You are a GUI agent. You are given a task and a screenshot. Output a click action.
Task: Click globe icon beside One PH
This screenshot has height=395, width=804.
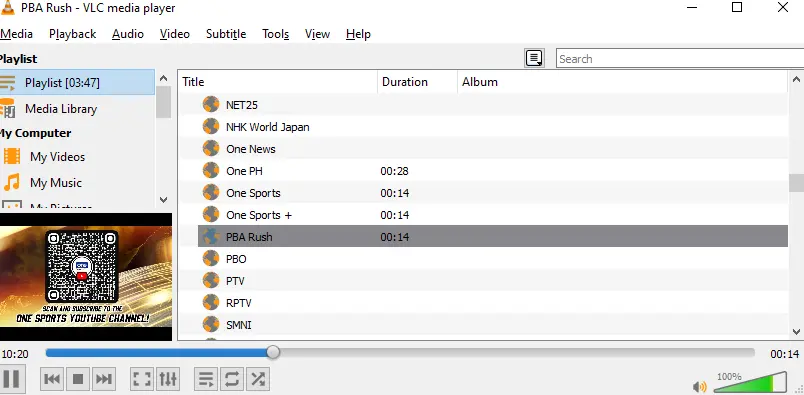coord(211,170)
